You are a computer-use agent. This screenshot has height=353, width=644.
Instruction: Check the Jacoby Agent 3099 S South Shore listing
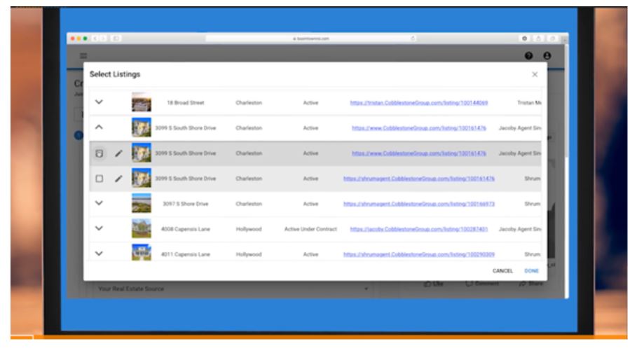pos(99,153)
